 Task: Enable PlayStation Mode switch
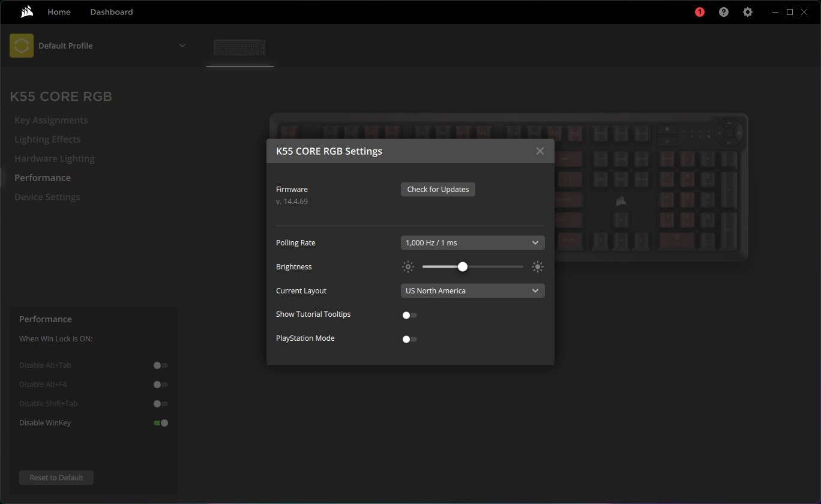point(410,339)
